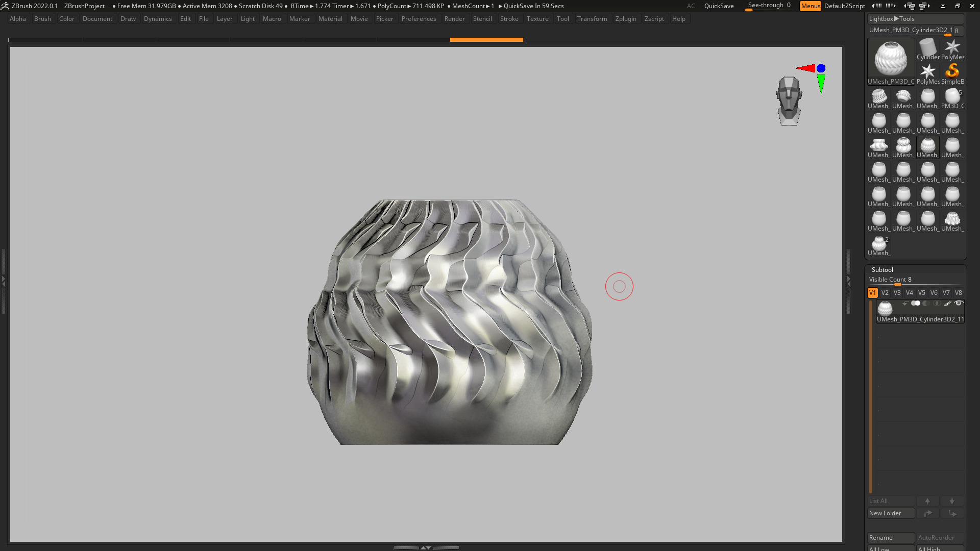Select the Cylinder3D tool thumbnail
Screen dimensions: 980x551
pos(928,49)
